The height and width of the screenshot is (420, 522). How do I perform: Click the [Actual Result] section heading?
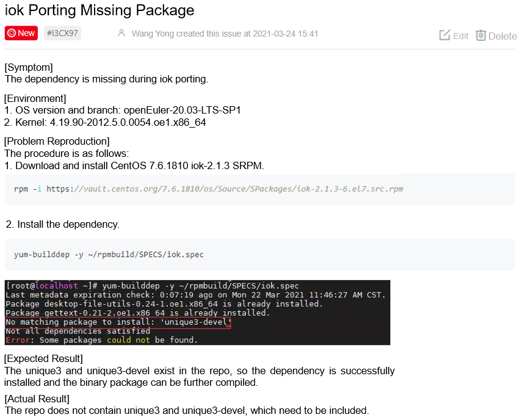tap(37, 399)
